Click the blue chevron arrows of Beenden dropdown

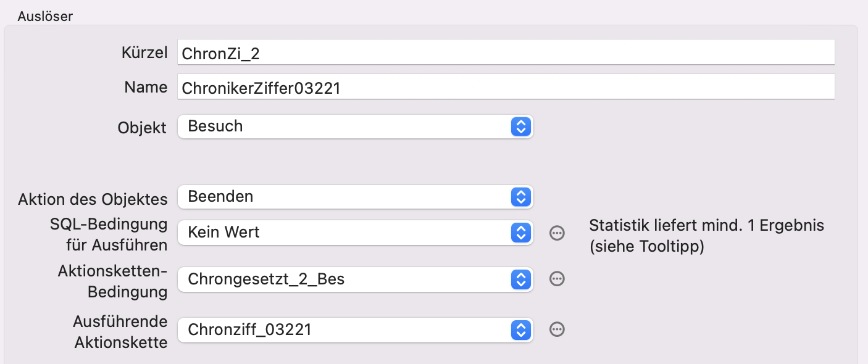pos(521,197)
